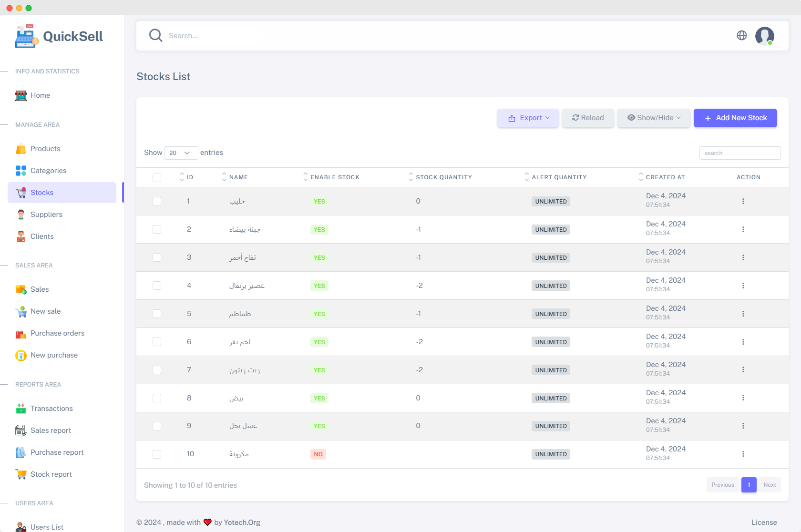
Task: Click the Add New Stock button
Action: (x=735, y=118)
